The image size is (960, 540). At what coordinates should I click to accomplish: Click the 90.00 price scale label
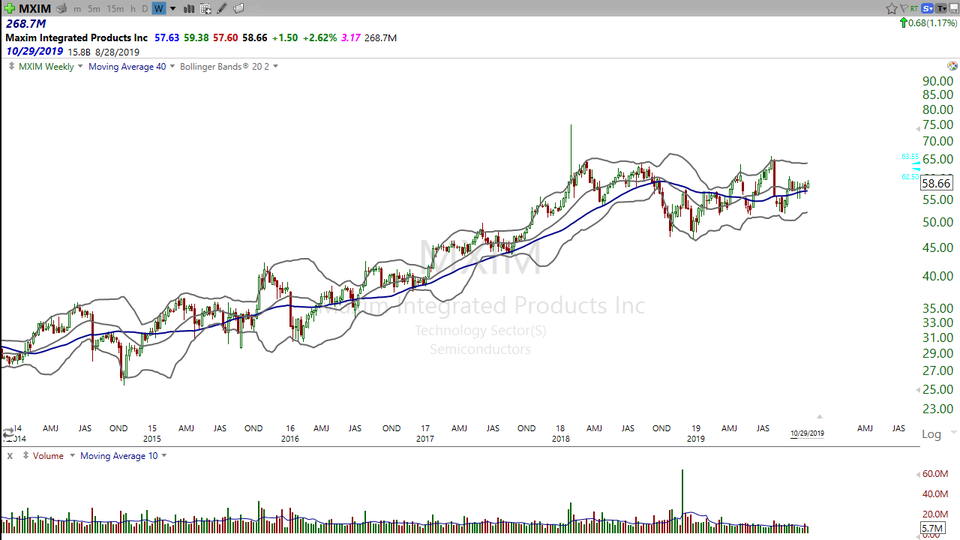[938, 81]
